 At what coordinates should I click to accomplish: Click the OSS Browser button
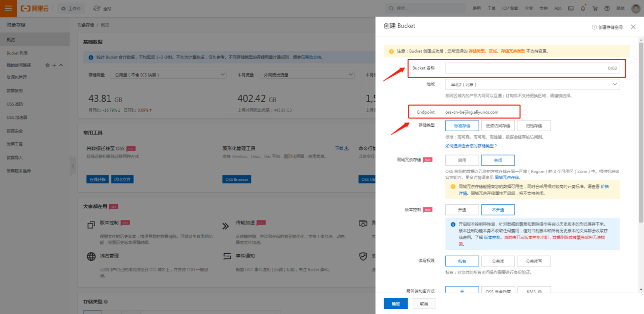click(236, 179)
